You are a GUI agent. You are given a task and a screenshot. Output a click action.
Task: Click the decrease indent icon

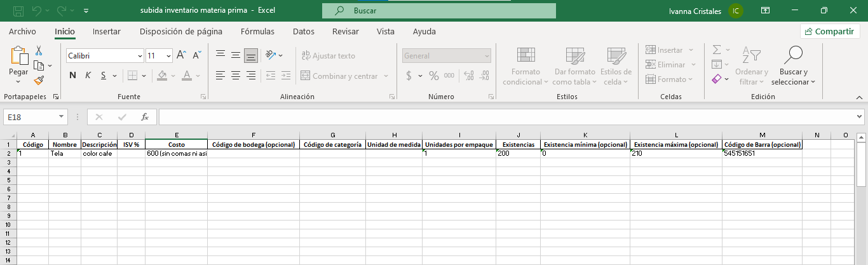pyautogui.click(x=270, y=76)
